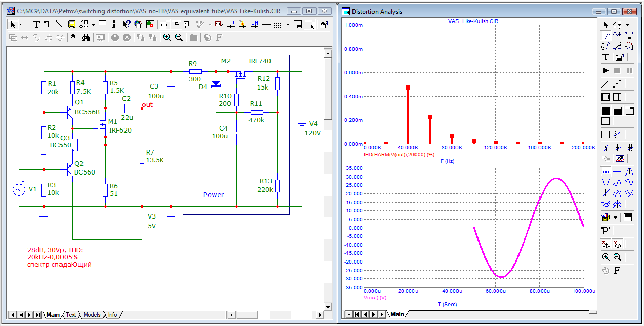Switch to the Info page tab

pyautogui.click(x=112, y=315)
